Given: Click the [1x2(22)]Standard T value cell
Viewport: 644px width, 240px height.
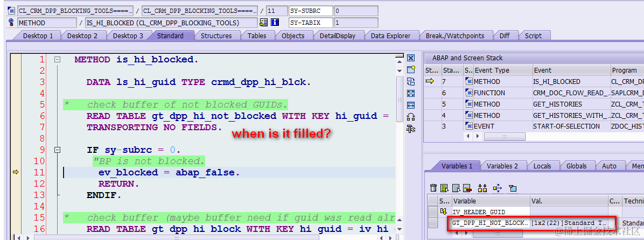Looking at the screenshot, I should (x=569, y=223).
